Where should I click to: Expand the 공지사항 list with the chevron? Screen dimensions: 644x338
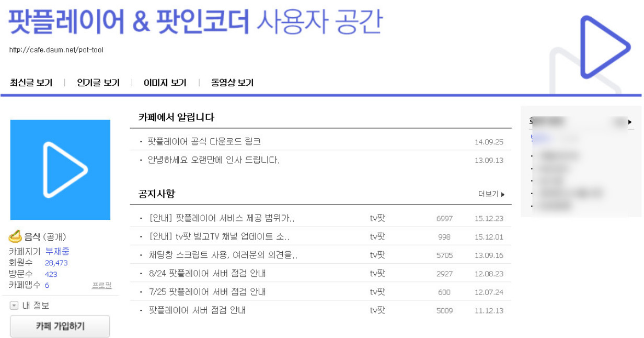click(x=503, y=193)
